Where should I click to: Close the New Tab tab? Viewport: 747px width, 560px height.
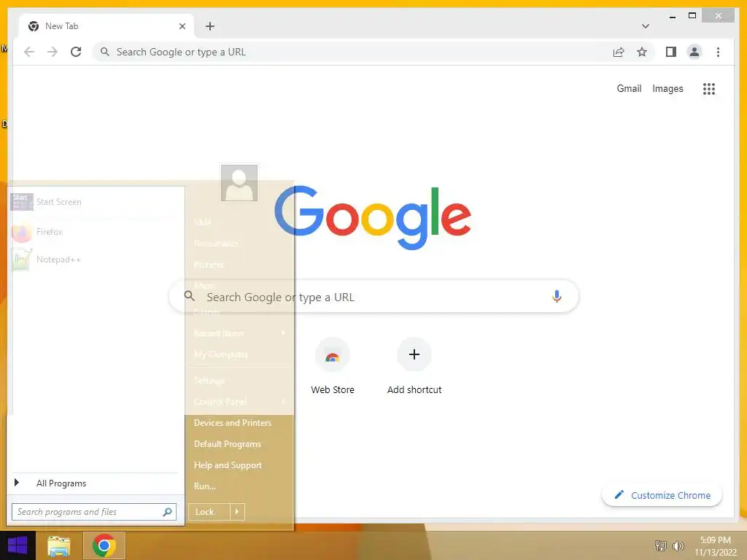pyautogui.click(x=182, y=26)
